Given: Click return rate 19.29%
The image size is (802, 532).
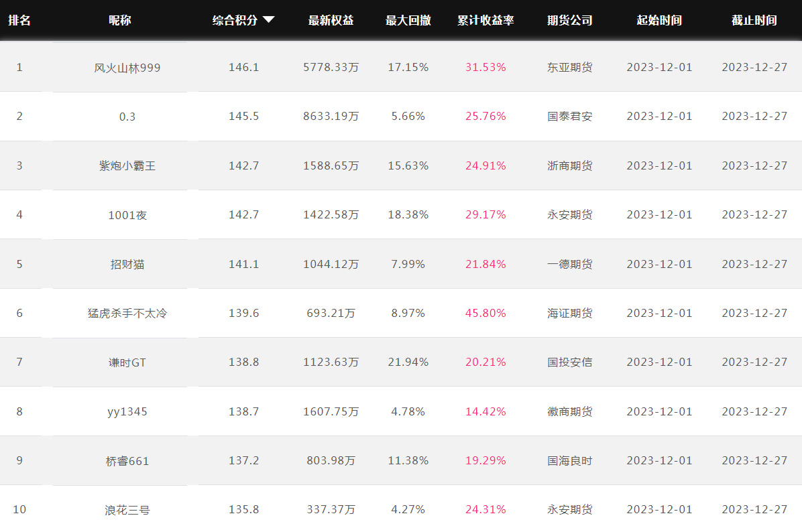Looking at the screenshot, I should tap(485, 461).
